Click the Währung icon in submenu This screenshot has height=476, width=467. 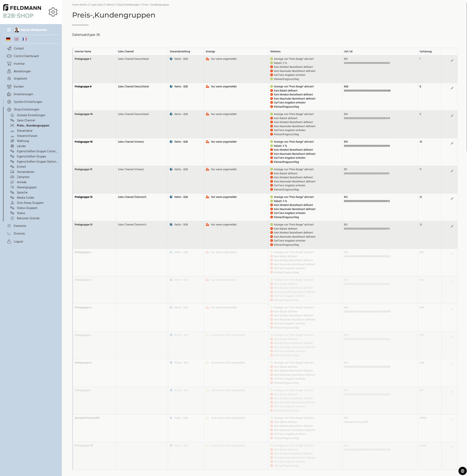click(x=12, y=141)
